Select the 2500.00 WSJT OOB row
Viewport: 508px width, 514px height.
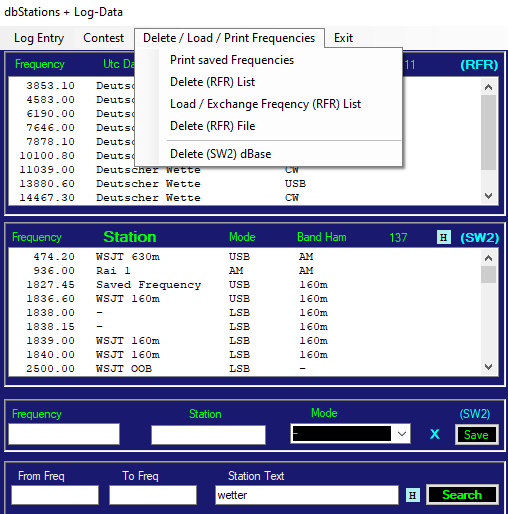(245, 369)
